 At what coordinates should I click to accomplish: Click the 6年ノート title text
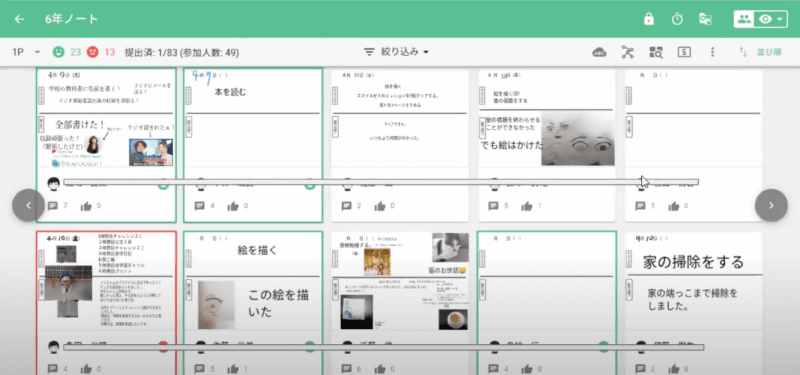[x=71, y=19]
